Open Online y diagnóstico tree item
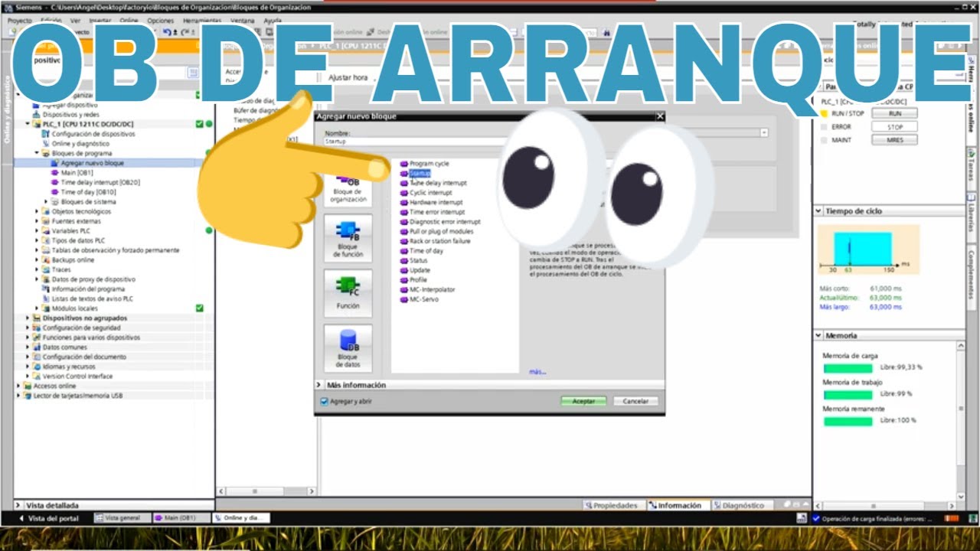This screenshot has width=980, height=551. click(80, 144)
